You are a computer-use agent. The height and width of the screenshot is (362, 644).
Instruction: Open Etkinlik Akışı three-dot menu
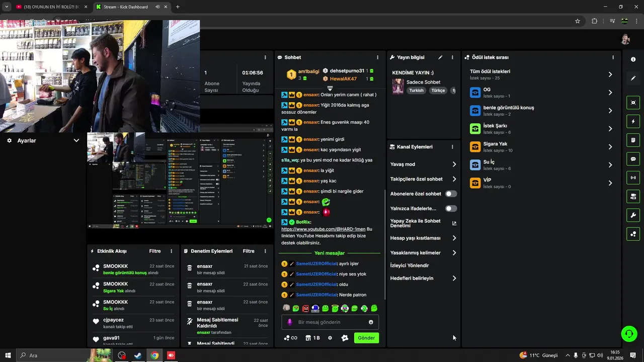click(171, 251)
